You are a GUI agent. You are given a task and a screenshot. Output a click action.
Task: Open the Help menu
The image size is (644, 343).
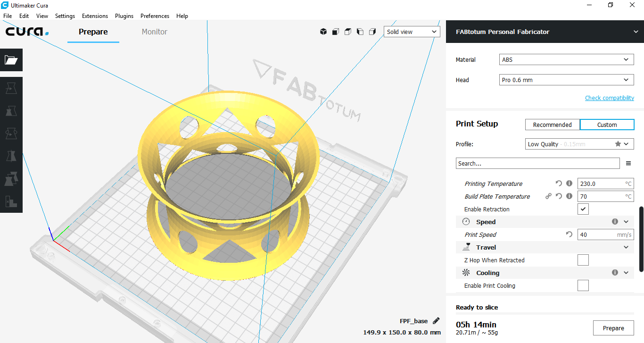pyautogui.click(x=182, y=16)
